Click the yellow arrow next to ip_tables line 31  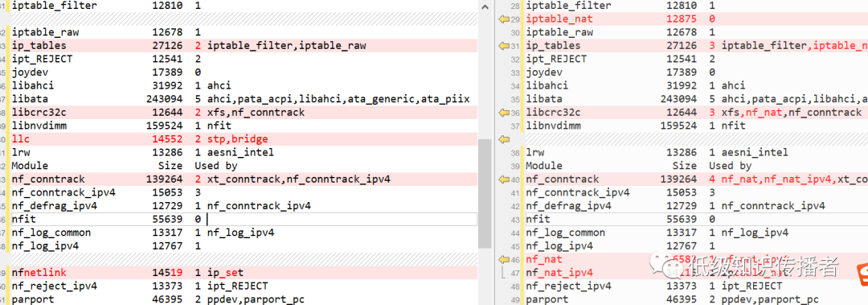coord(504,46)
